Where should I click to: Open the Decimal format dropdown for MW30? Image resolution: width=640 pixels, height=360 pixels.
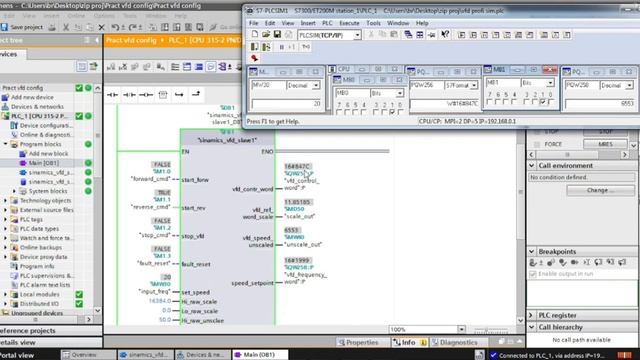pyautogui.click(x=316, y=85)
